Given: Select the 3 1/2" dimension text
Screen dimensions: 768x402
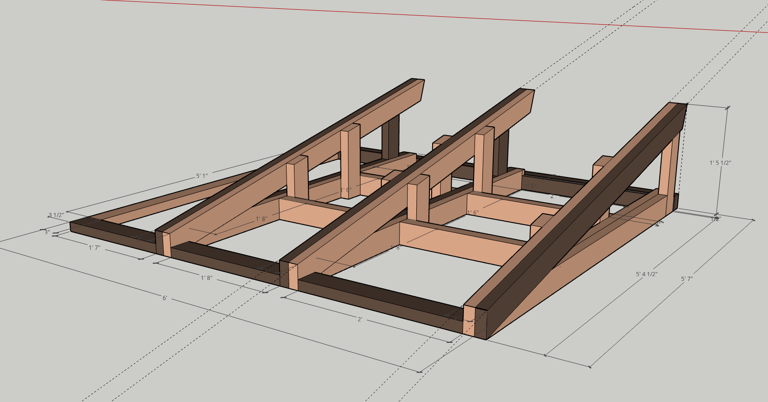Looking at the screenshot, I should point(56,215).
